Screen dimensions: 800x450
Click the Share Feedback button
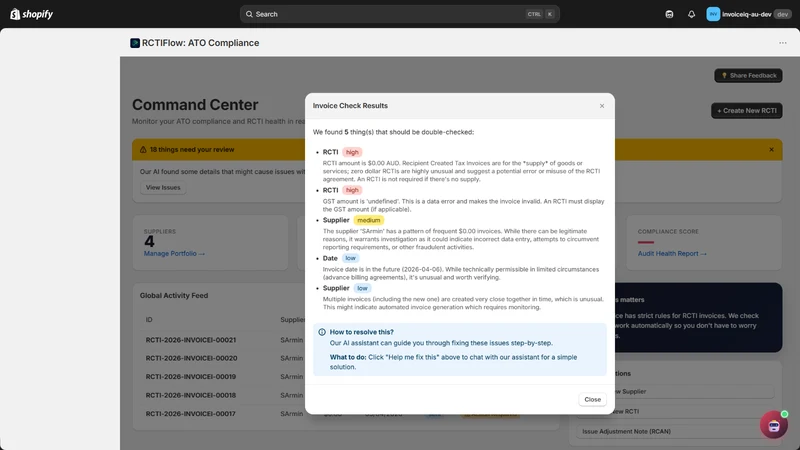pyautogui.click(x=748, y=76)
